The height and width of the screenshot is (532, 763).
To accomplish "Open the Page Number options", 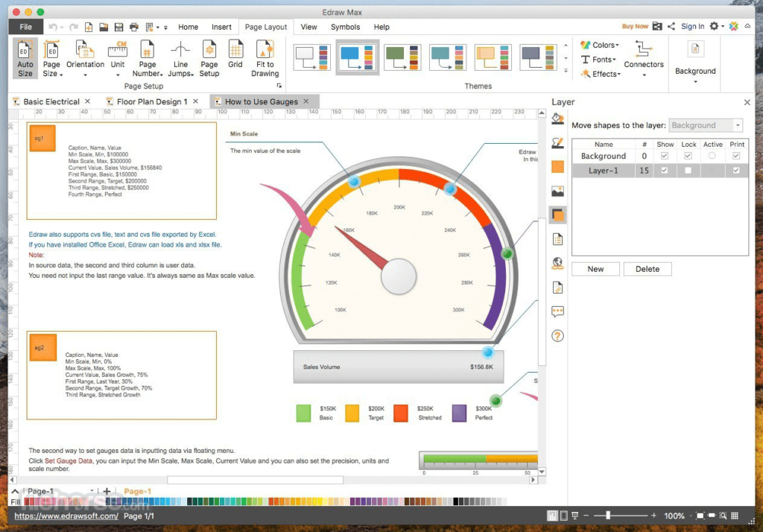I will pos(147,59).
